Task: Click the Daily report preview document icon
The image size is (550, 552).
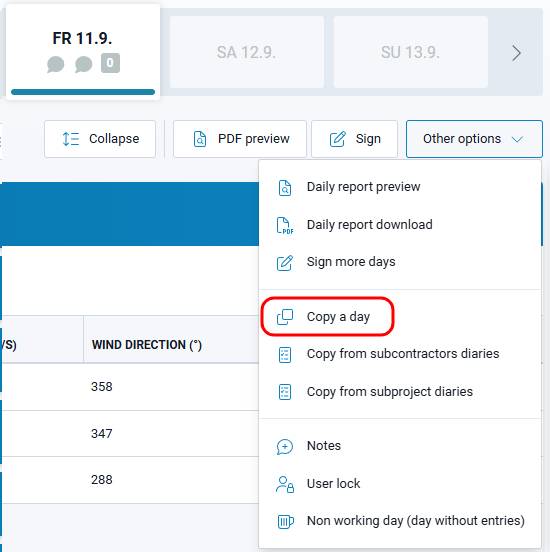Action: point(285,187)
